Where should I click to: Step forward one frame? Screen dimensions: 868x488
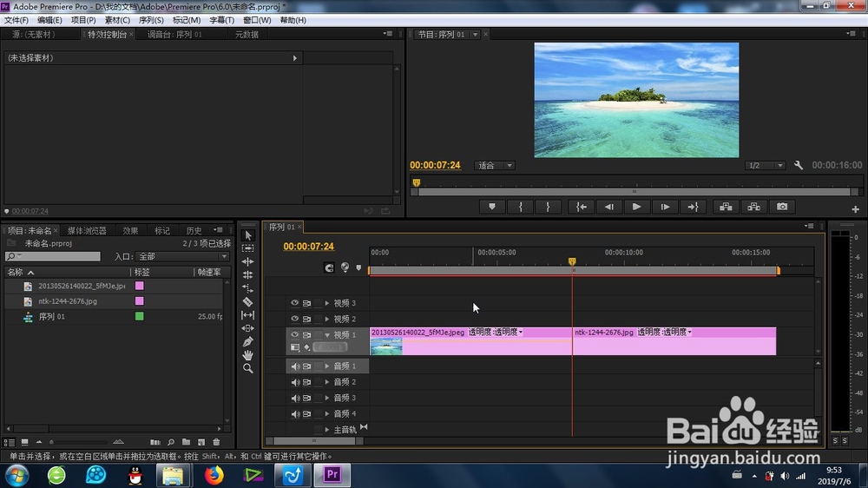click(x=665, y=207)
